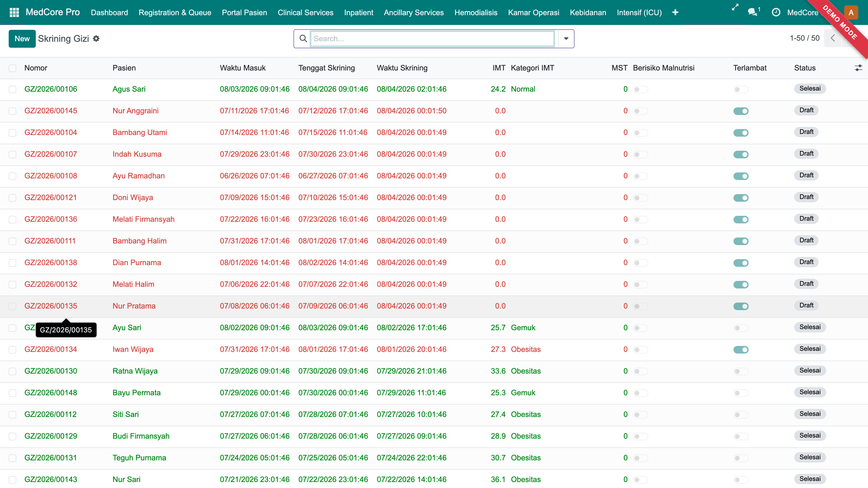This screenshot has width=868, height=488.
Task: Check the row GZ/2026/00106 checkbox
Action: pyautogui.click(x=12, y=89)
